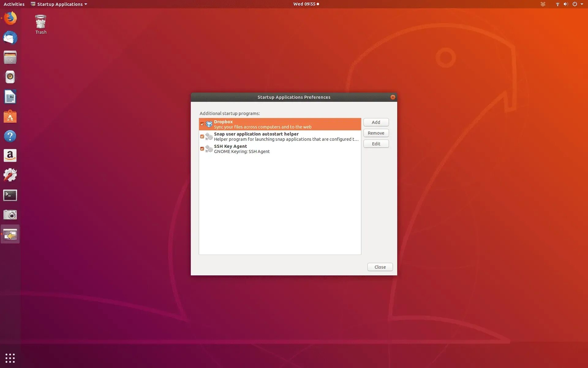The height and width of the screenshot is (368, 588).
Task: Click Activities in the top bar
Action: coord(14,4)
